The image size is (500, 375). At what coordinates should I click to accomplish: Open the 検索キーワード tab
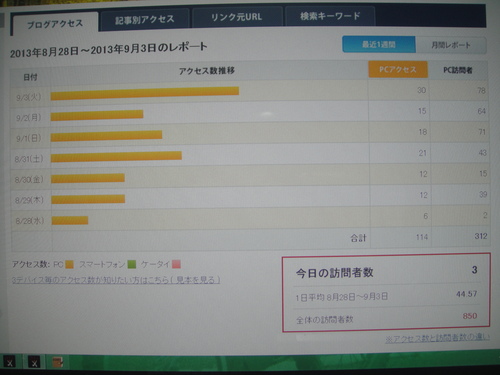point(330,16)
